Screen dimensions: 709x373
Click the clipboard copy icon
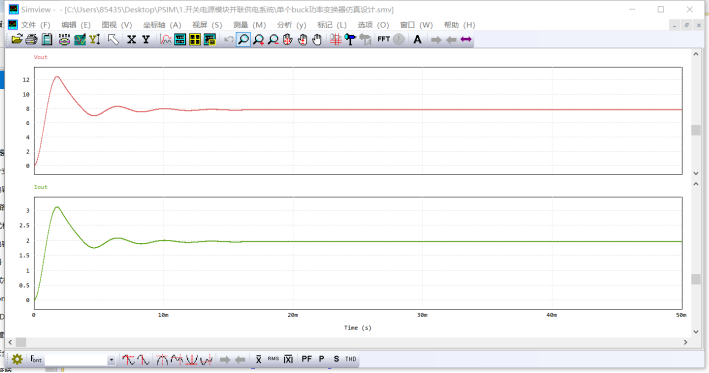[x=47, y=40]
